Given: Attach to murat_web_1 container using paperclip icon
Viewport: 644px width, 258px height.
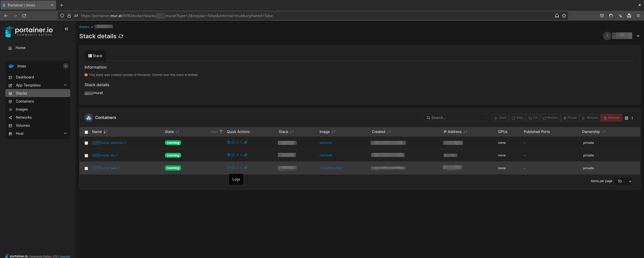Looking at the screenshot, I should click(246, 168).
